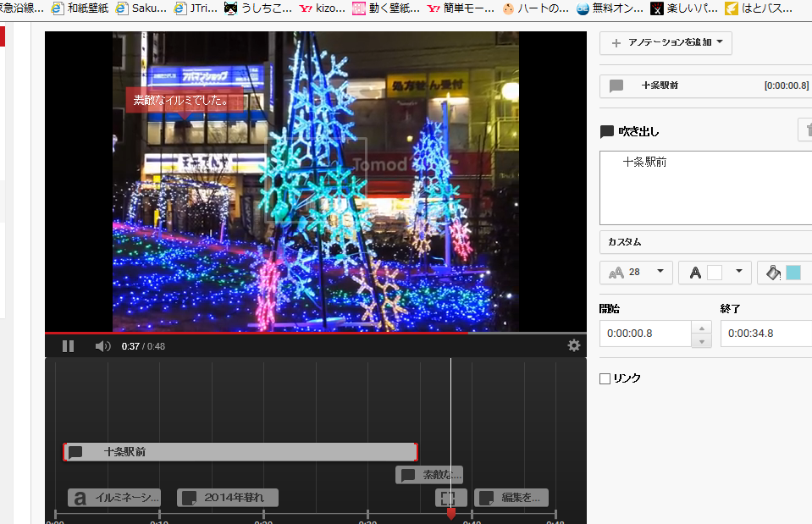Mute the video using speaker icon

pyautogui.click(x=102, y=346)
